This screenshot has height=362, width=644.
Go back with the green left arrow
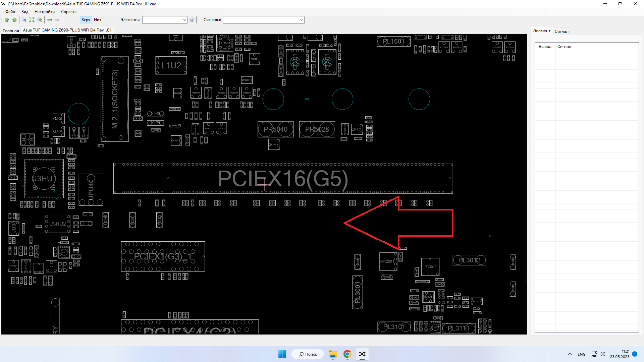tap(49, 20)
